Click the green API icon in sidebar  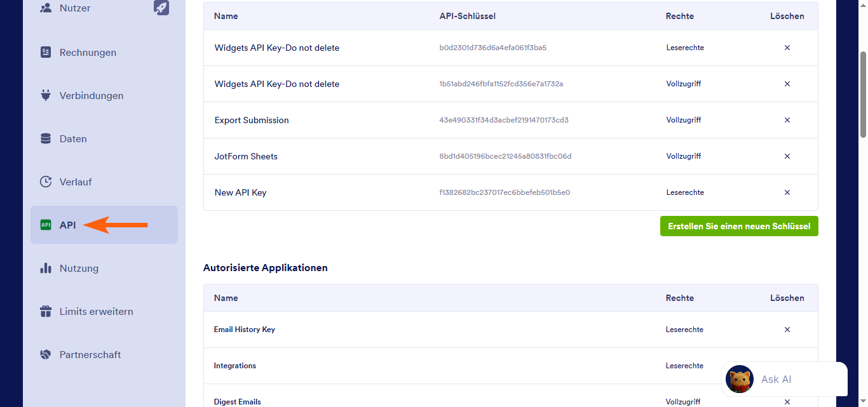pos(46,225)
